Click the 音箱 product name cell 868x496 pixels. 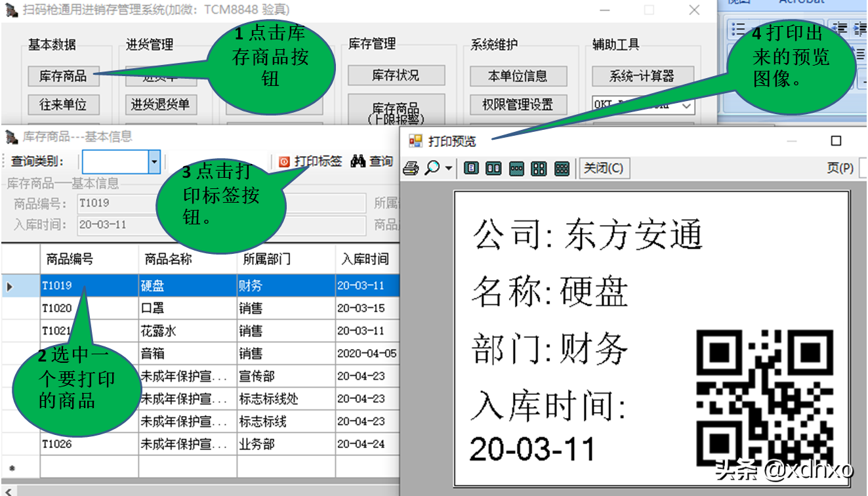click(188, 354)
